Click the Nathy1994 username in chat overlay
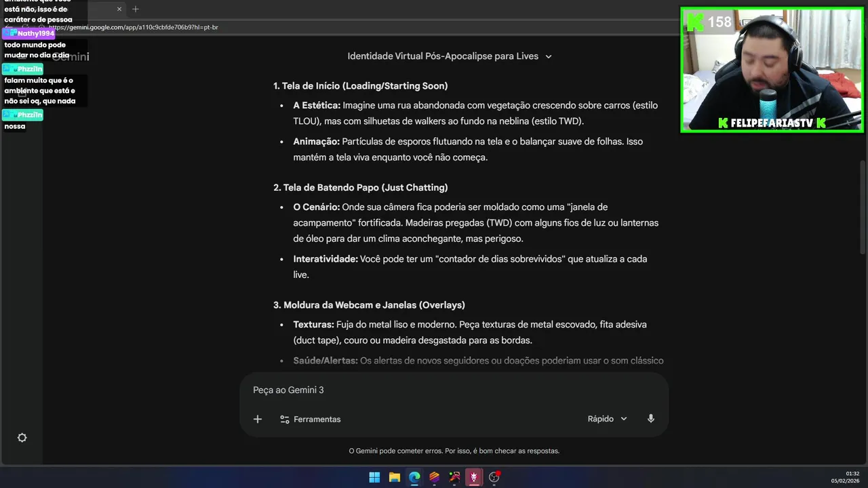This screenshot has height=488, width=868. 35,33
